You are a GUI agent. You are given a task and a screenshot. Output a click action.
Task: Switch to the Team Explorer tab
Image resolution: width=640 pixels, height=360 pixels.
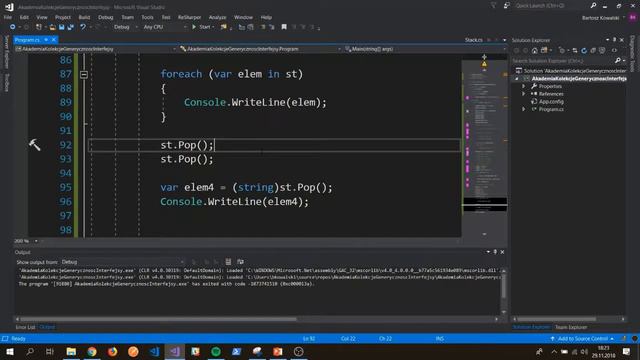point(571,327)
